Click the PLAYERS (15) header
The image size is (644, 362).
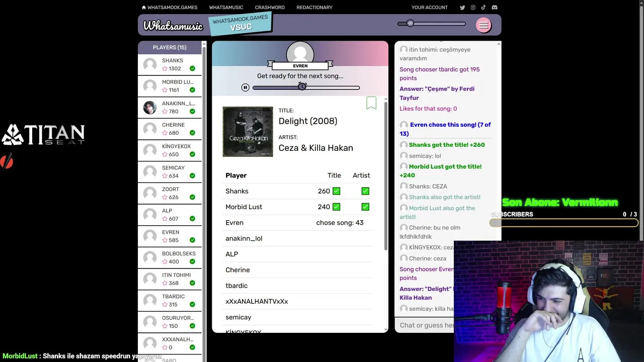pyautogui.click(x=170, y=47)
